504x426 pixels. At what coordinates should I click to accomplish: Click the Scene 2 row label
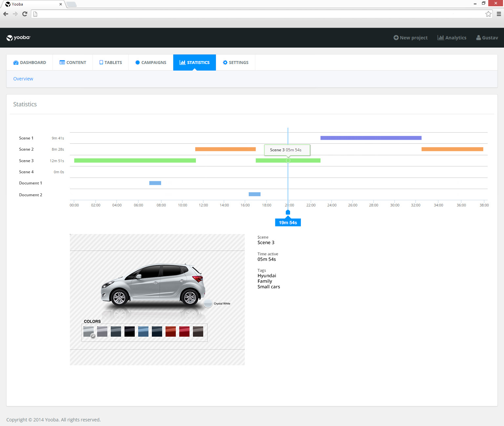point(26,149)
